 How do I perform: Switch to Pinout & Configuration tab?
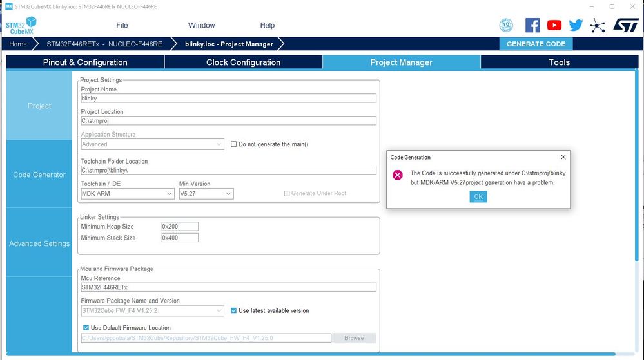[x=86, y=62]
